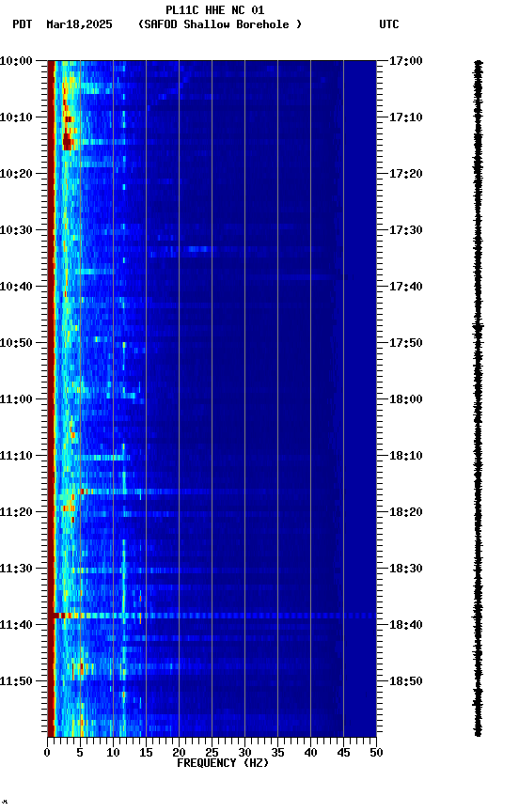Click the station title PL11C HHE NC 01

click(215, 10)
